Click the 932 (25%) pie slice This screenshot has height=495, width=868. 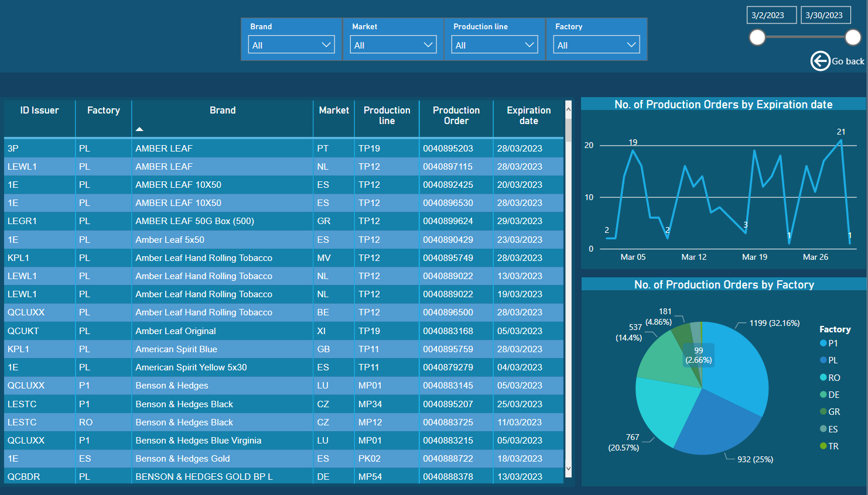coord(718,424)
